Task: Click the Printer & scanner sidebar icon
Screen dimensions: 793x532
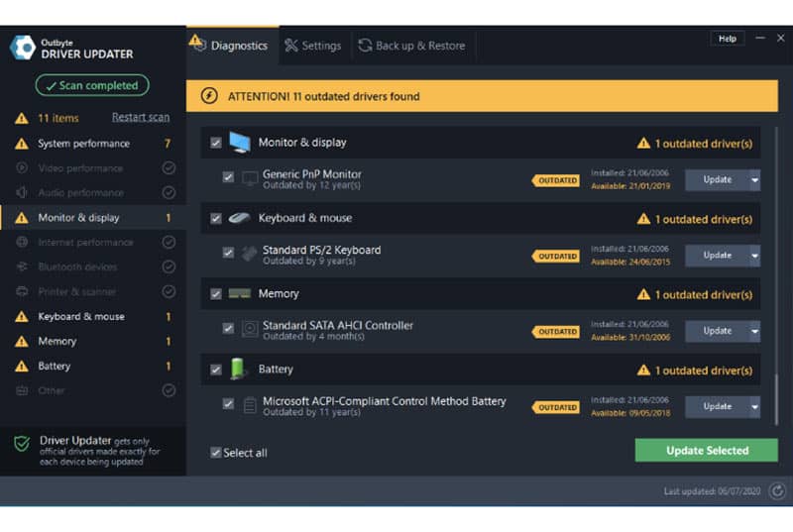Action: [22, 291]
